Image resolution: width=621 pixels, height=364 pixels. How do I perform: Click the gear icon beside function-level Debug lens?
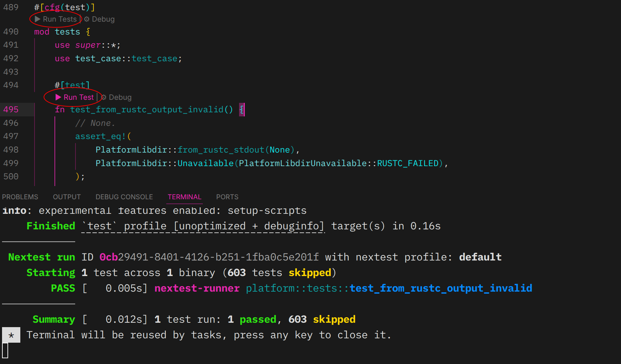103,97
